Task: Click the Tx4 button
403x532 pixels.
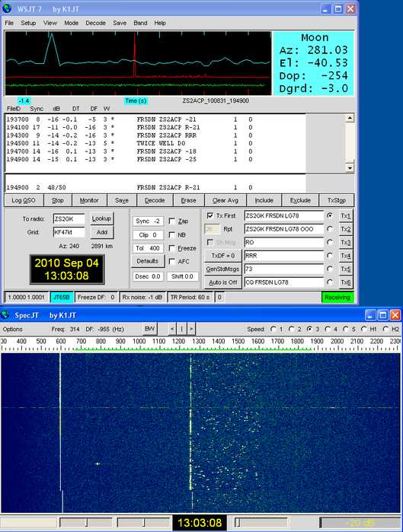Action: click(x=346, y=256)
